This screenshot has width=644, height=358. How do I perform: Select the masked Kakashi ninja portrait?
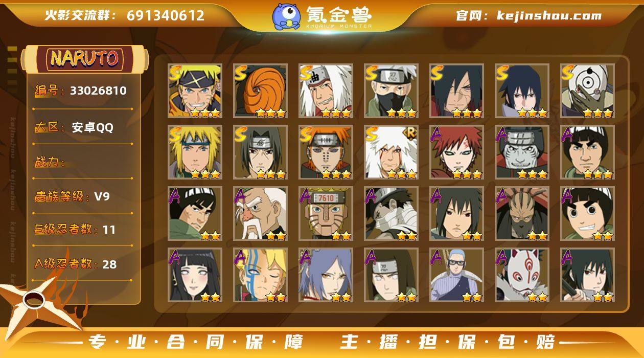(392, 91)
